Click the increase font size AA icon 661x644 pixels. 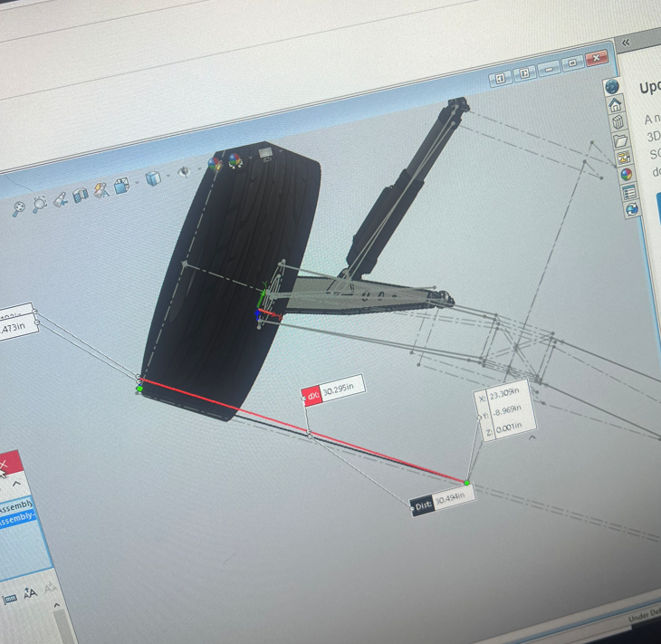click(30, 593)
